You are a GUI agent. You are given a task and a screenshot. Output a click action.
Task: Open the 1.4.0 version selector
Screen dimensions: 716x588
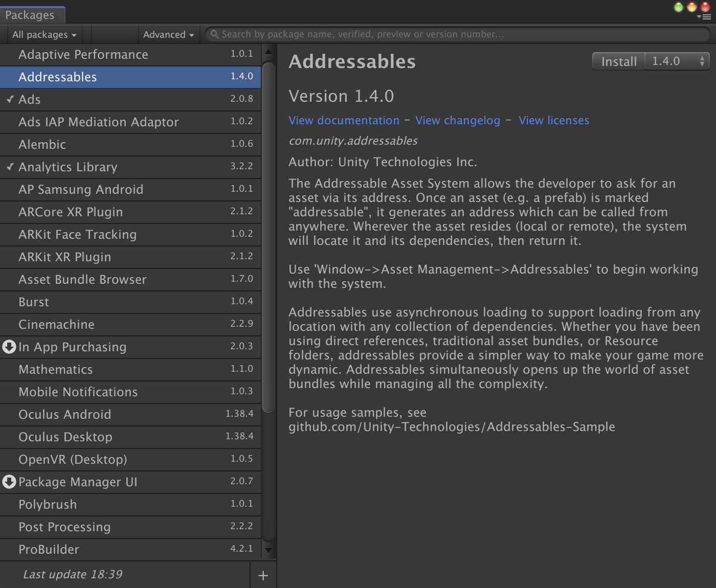[677, 61]
